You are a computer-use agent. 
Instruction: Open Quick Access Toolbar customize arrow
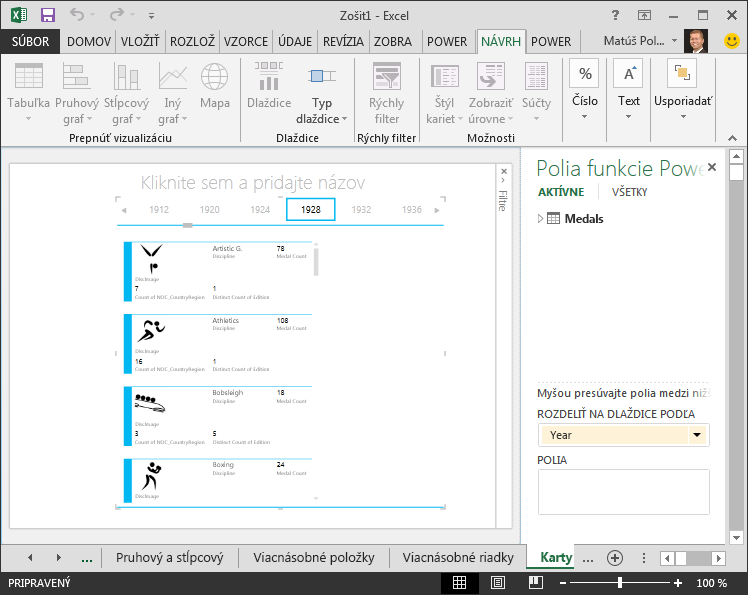click(x=151, y=16)
